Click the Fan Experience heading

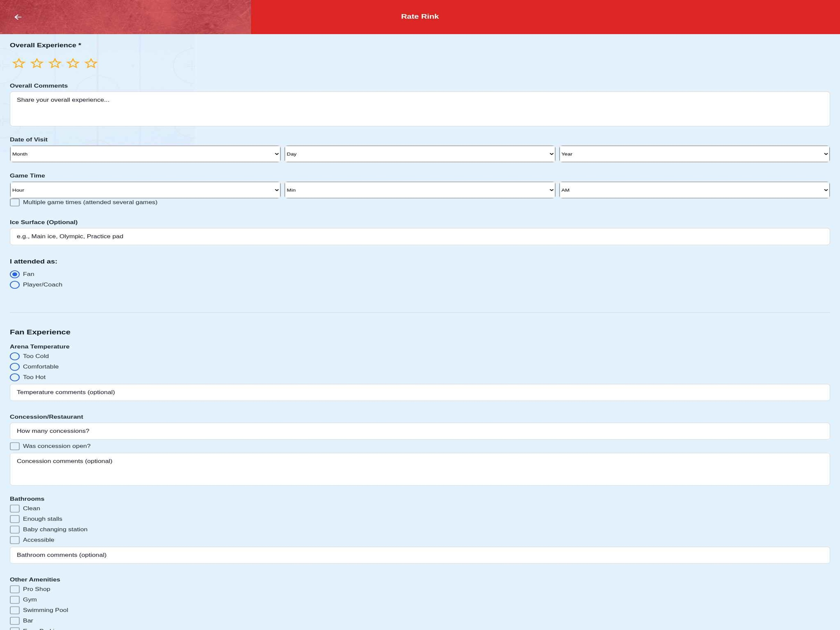click(40, 332)
